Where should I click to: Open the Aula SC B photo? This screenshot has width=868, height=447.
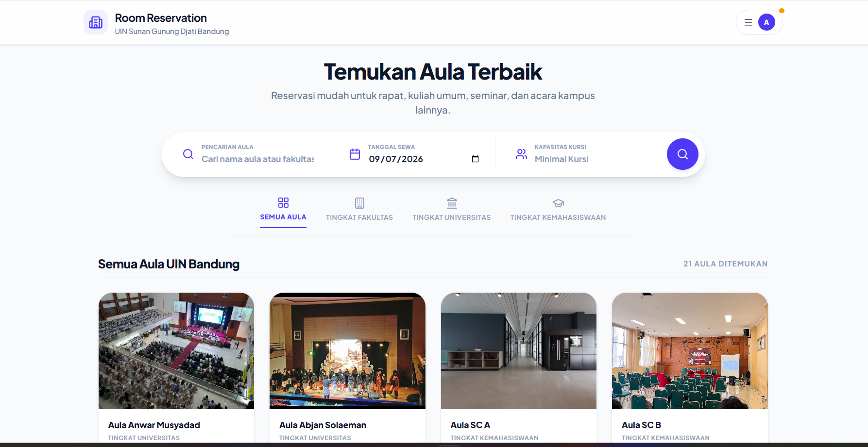pyautogui.click(x=690, y=351)
